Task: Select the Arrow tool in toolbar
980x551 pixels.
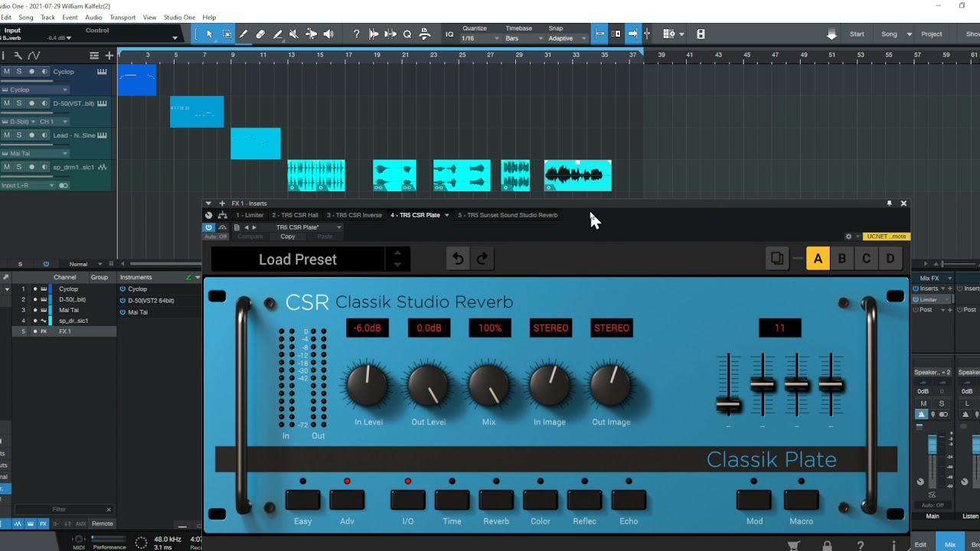Action: tap(209, 34)
